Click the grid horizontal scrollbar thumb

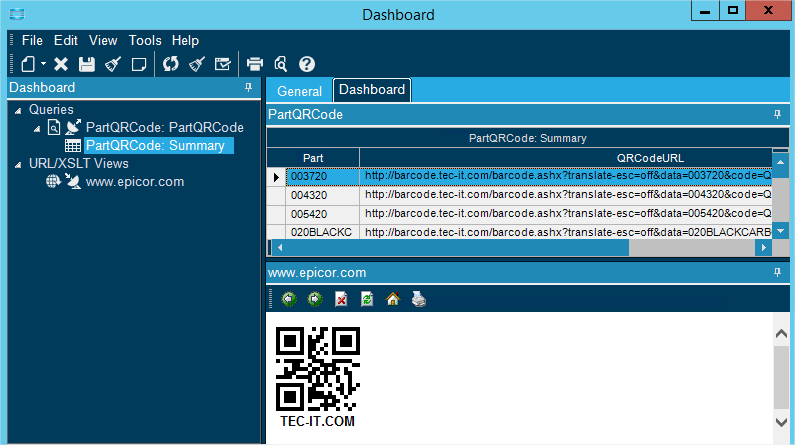pos(457,248)
